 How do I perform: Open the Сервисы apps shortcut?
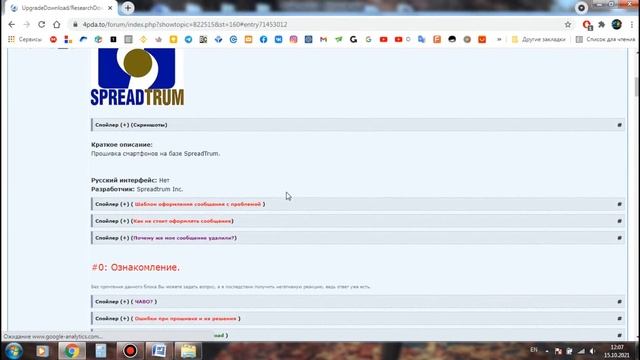pos(25,39)
